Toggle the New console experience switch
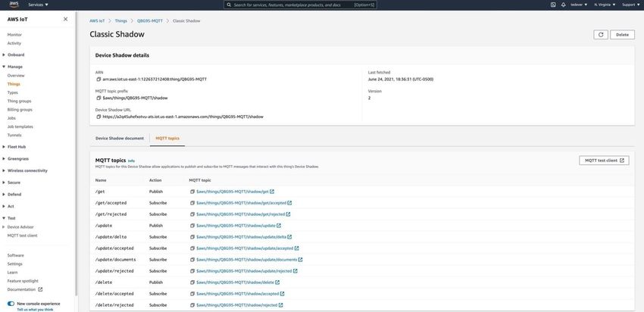This screenshot has height=312, width=644. pyautogui.click(x=11, y=304)
